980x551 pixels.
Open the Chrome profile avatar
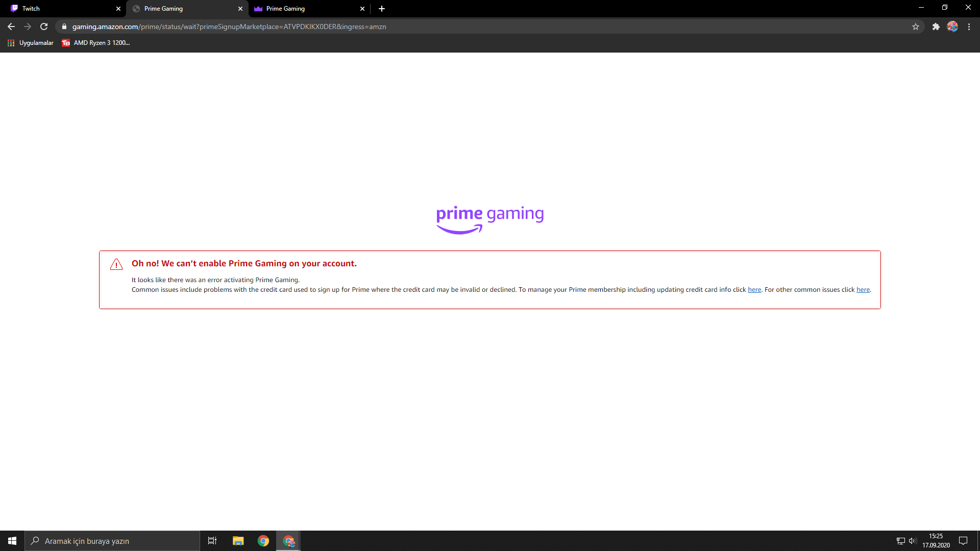click(x=952, y=27)
